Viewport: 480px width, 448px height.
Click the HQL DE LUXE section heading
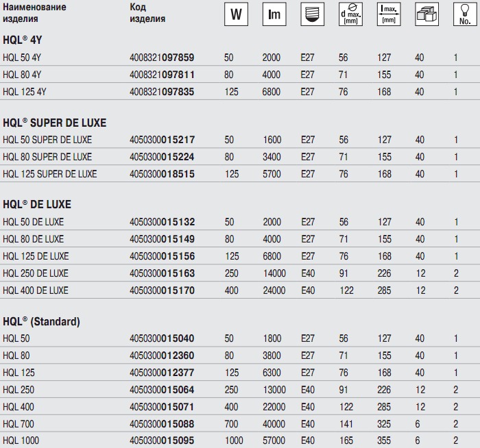tap(37, 204)
